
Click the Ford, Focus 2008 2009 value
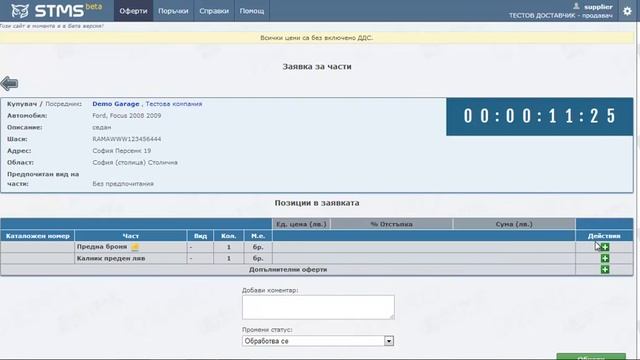pos(127,116)
